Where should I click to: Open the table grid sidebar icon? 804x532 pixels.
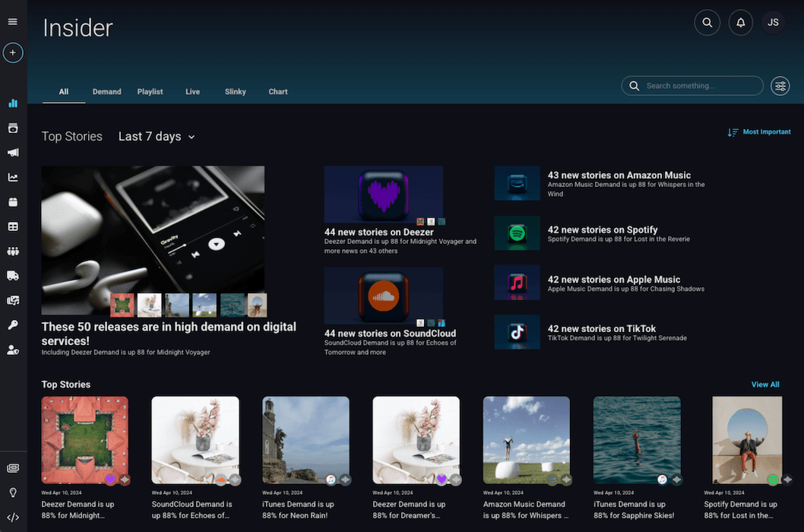click(x=13, y=226)
